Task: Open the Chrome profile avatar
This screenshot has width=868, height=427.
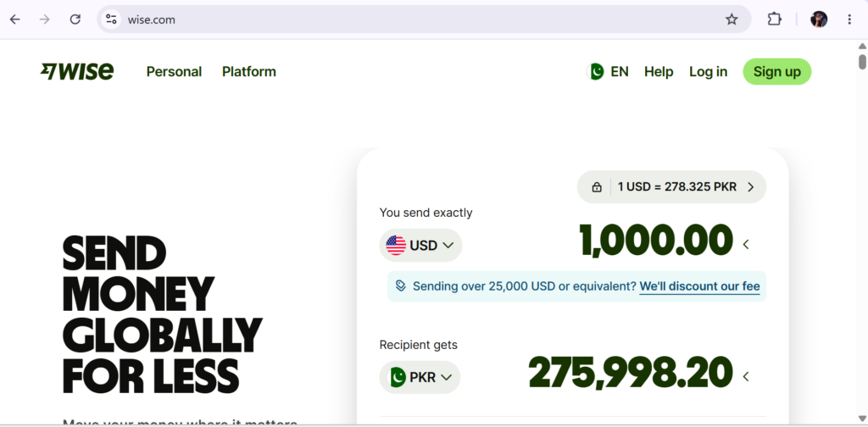Action: [x=819, y=19]
